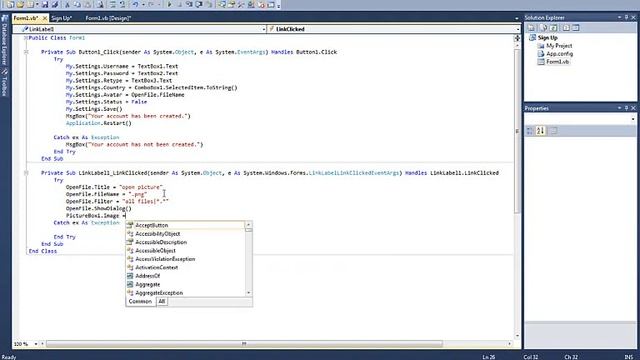Viewport: 640px width, 360px height.
Task: Comment out the selected lines icon
Action: [113, 5]
